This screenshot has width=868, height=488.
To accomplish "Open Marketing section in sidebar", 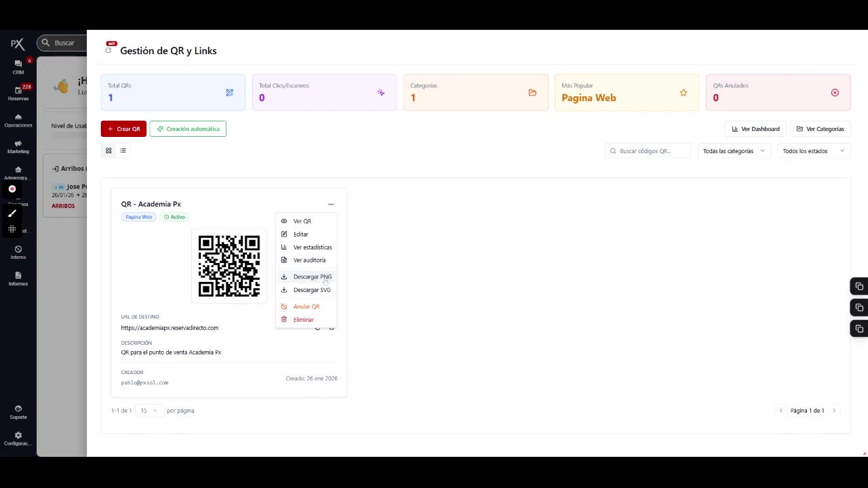I will [18, 146].
